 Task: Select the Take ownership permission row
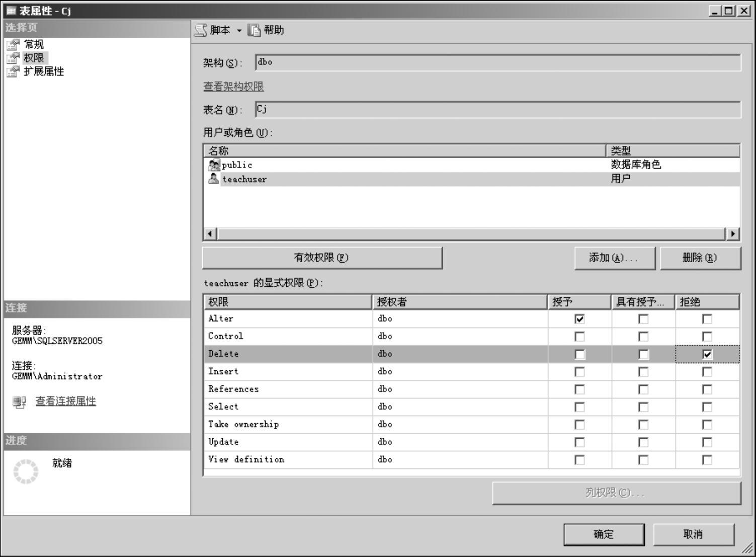click(472, 425)
